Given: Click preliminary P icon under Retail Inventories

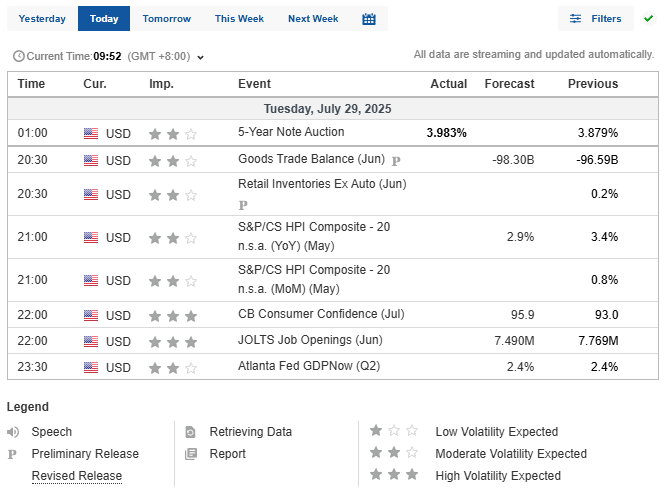Looking at the screenshot, I should click(243, 206).
